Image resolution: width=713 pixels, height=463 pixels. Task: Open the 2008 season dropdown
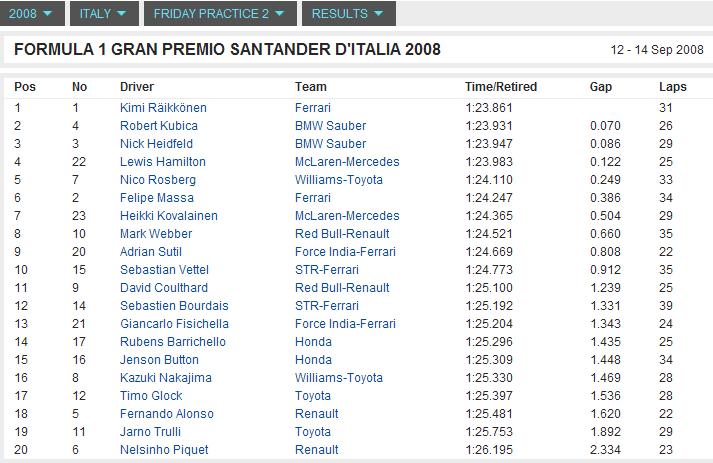(x=33, y=14)
